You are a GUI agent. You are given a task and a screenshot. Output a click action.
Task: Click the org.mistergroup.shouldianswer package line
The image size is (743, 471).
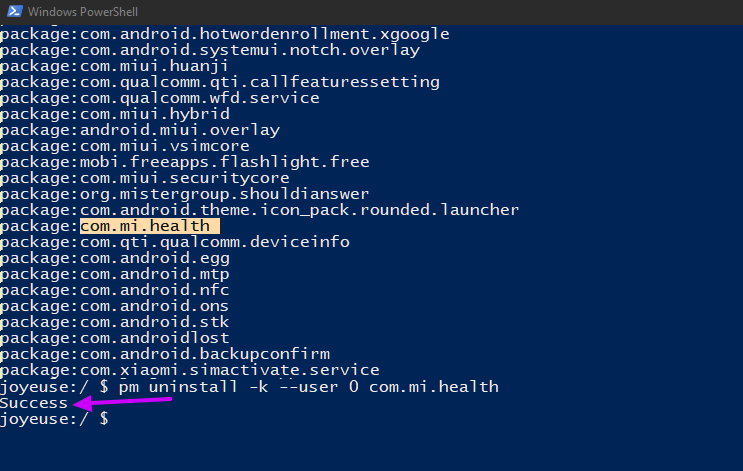184,194
